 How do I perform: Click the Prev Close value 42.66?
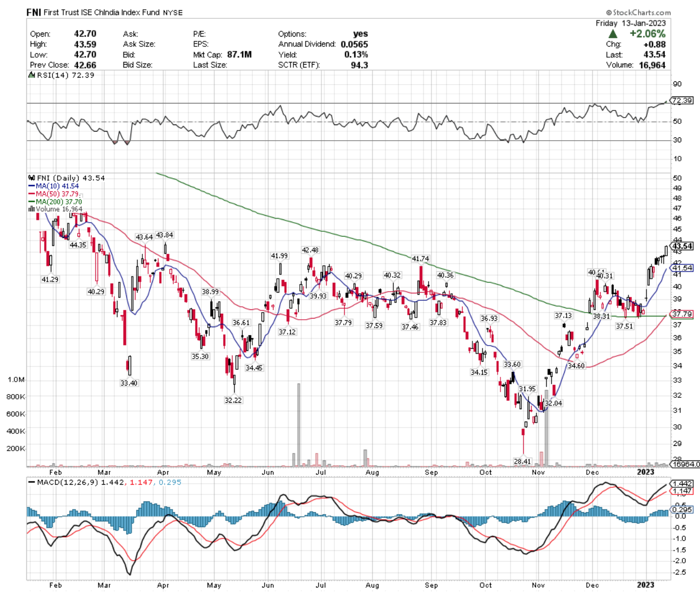(x=85, y=65)
